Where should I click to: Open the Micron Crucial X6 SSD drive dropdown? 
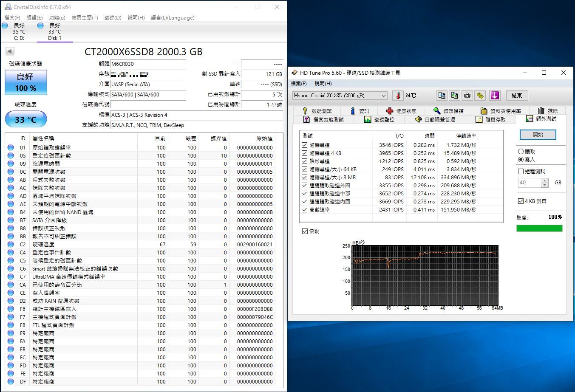pyautogui.click(x=340, y=96)
